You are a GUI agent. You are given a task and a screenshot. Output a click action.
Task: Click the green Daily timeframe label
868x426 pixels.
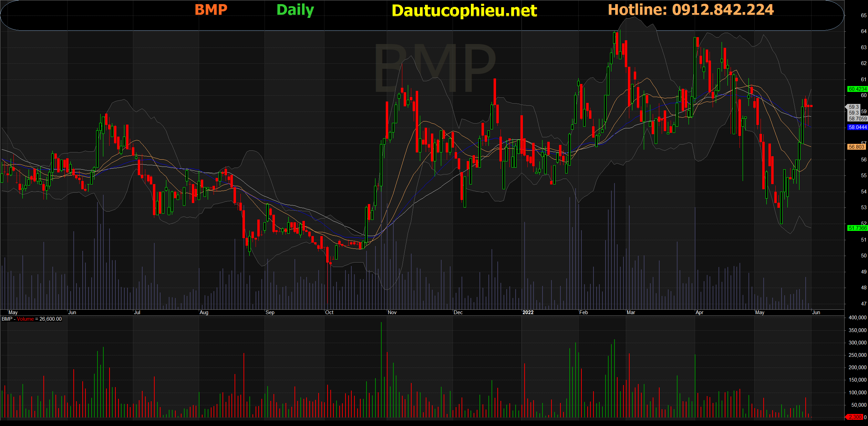click(295, 10)
